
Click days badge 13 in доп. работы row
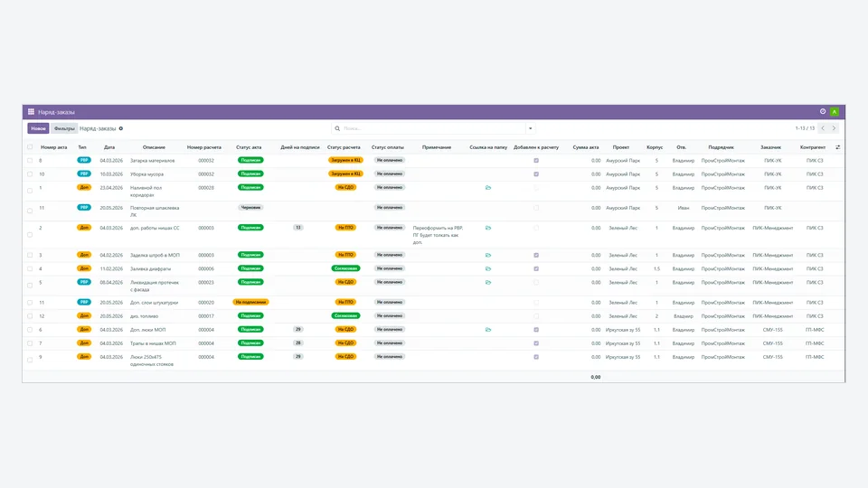pos(297,228)
